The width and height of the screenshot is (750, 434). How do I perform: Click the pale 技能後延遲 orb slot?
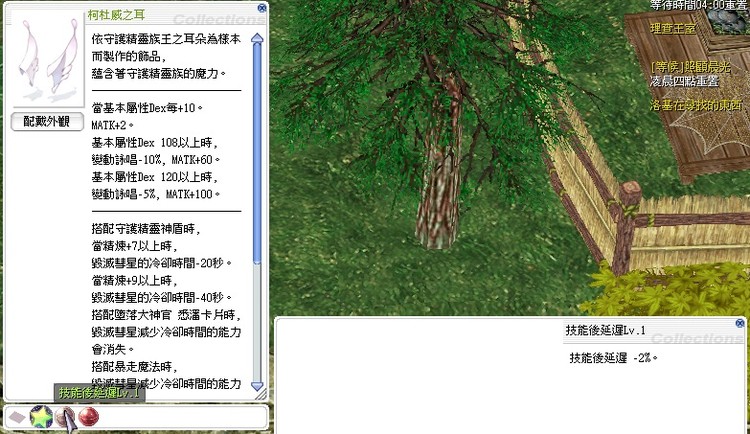coord(65,417)
